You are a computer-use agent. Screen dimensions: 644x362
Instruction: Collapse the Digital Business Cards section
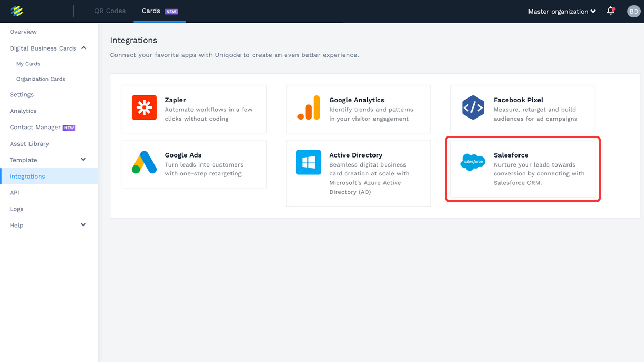point(83,48)
